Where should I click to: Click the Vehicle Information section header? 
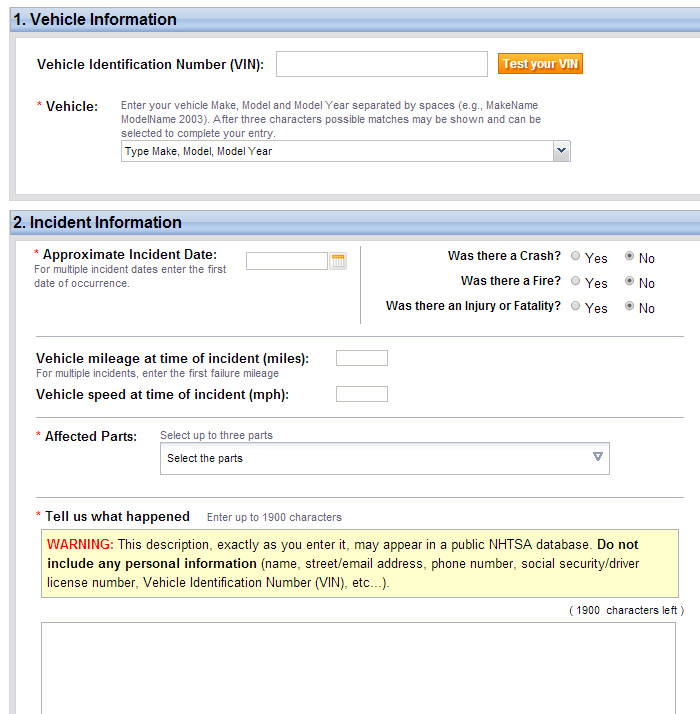tap(96, 19)
